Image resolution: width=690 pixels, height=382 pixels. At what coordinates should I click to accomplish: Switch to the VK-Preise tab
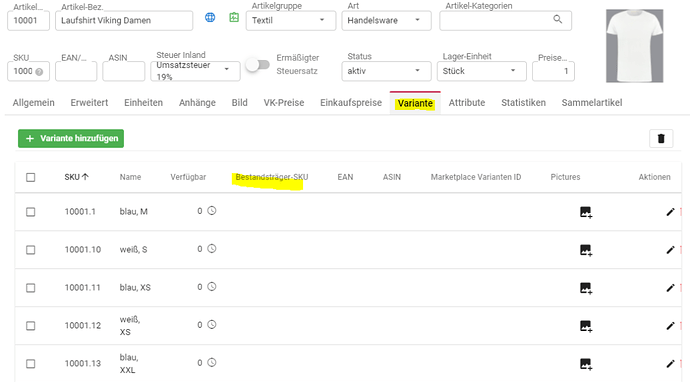click(x=284, y=103)
